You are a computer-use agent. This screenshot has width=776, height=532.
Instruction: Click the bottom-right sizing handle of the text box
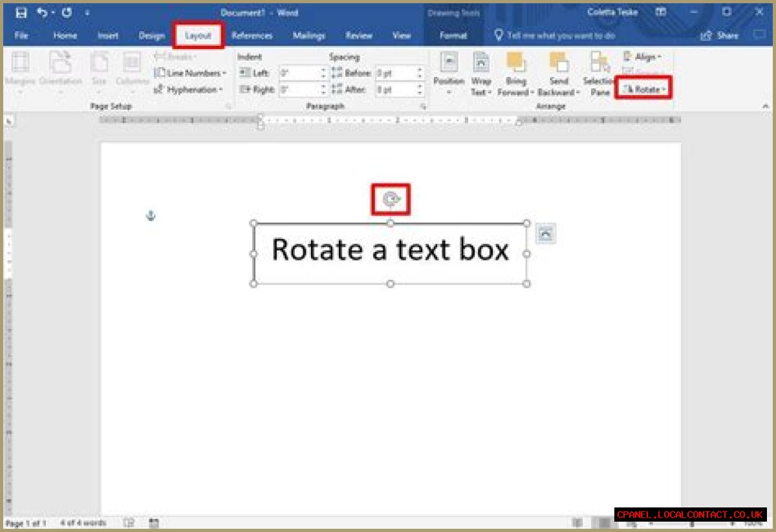pyautogui.click(x=526, y=284)
